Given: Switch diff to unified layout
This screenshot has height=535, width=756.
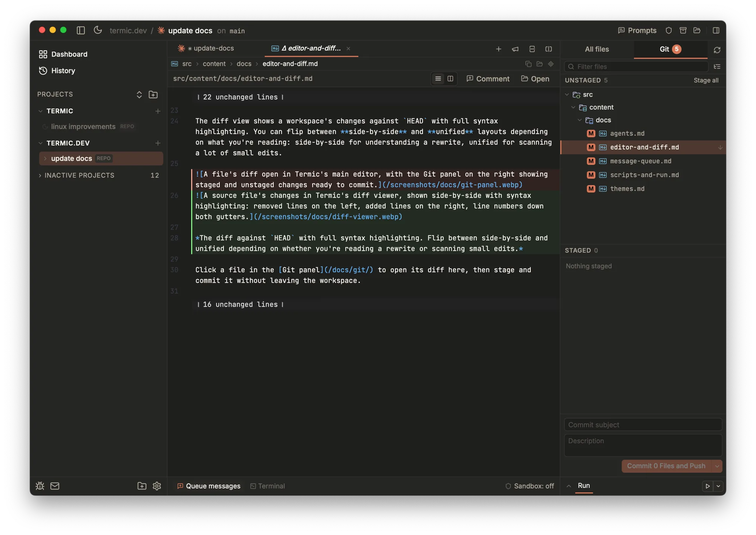Looking at the screenshot, I should click(x=438, y=79).
